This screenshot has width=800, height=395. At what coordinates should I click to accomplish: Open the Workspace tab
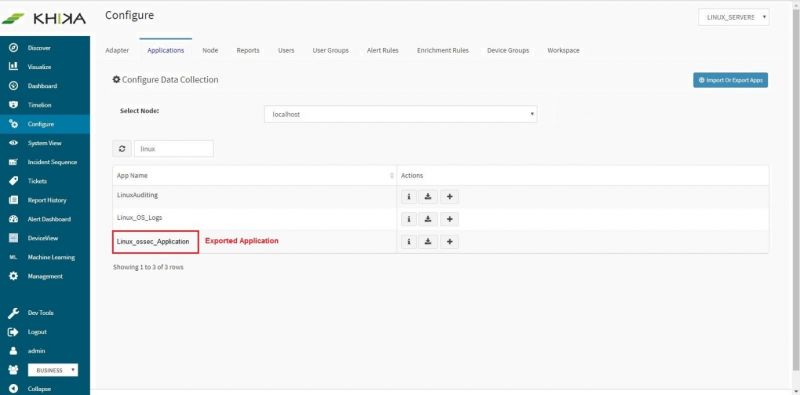coord(563,51)
